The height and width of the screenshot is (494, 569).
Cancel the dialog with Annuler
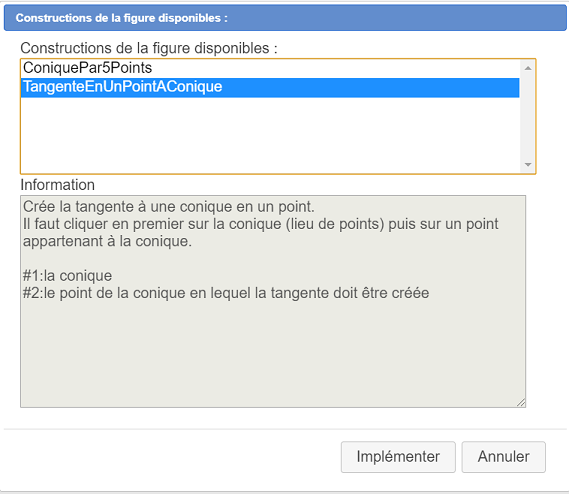503,457
